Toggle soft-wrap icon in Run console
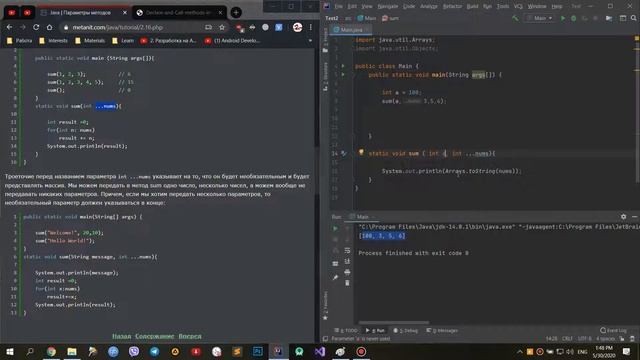 click(347, 250)
